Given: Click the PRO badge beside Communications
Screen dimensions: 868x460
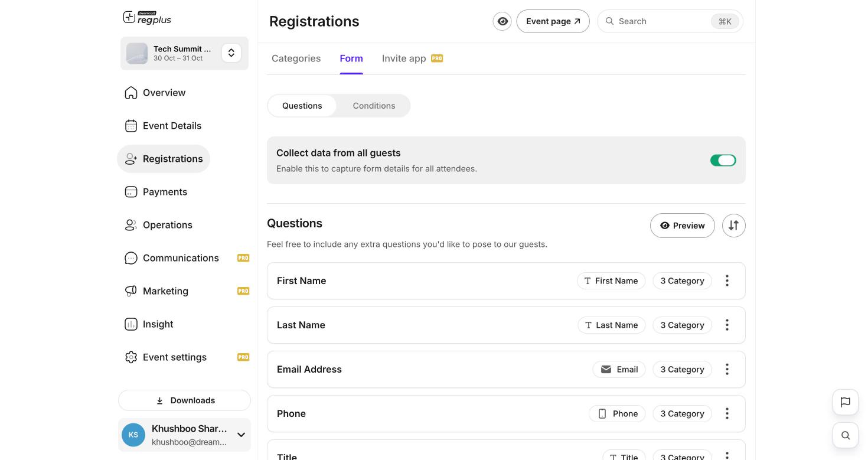Looking at the screenshot, I should (243, 258).
